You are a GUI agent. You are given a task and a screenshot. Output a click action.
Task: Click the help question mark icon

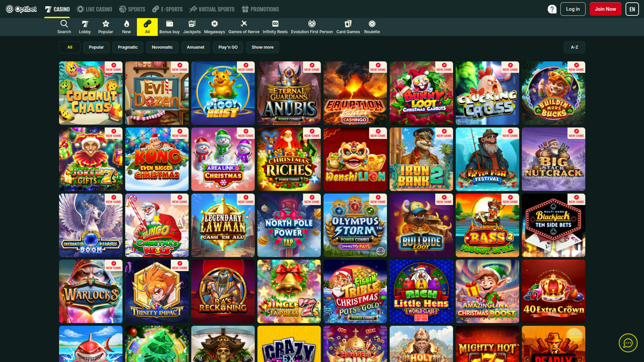point(552,9)
